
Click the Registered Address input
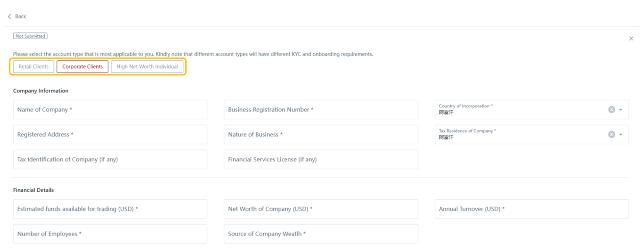click(x=110, y=135)
